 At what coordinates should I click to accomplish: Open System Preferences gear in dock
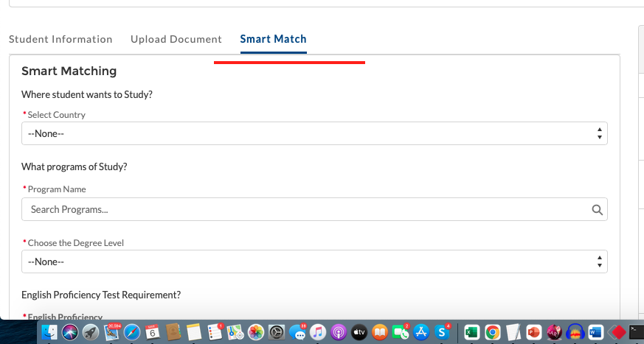pyautogui.click(x=277, y=332)
